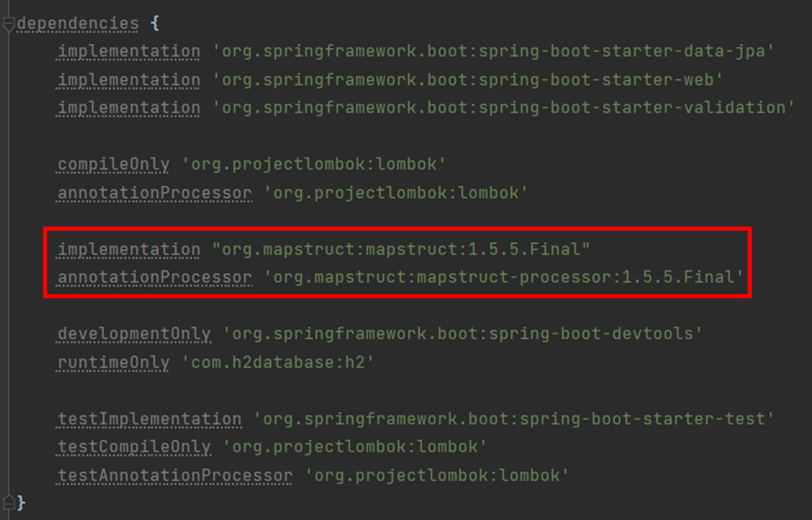Click the 'runtimeOnly' keyword

[113, 363]
